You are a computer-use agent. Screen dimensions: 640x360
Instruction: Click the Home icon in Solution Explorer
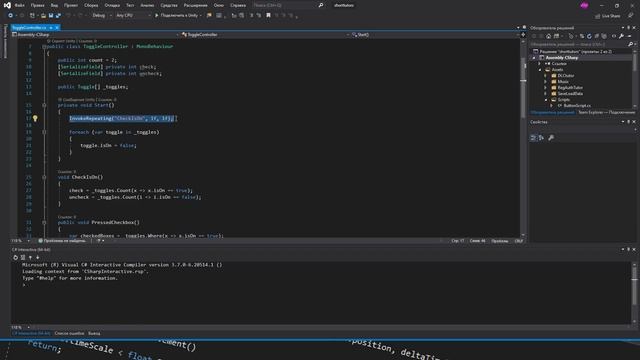pyautogui.click(x=549, y=36)
